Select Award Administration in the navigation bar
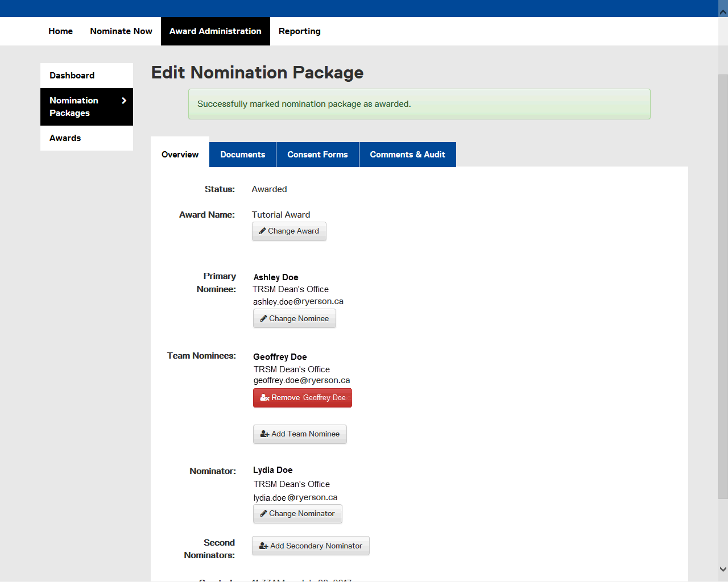The width and height of the screenshot is (728, 582). 215,31
